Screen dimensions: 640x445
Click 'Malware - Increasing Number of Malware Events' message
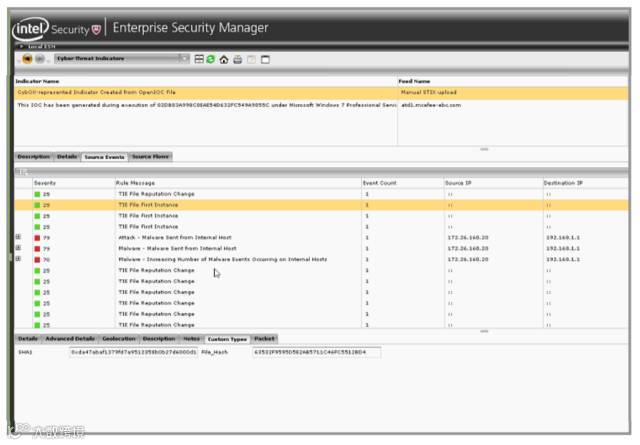tap(222, 260)
